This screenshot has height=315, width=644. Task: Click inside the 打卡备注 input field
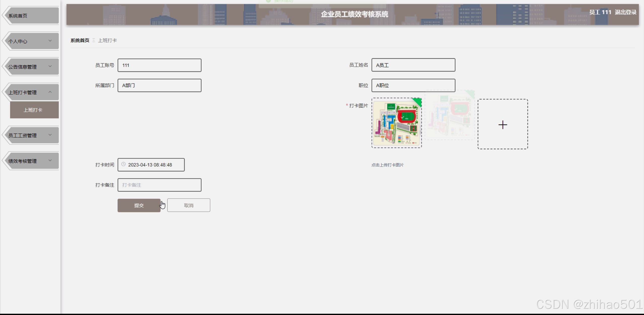[159, 185]
